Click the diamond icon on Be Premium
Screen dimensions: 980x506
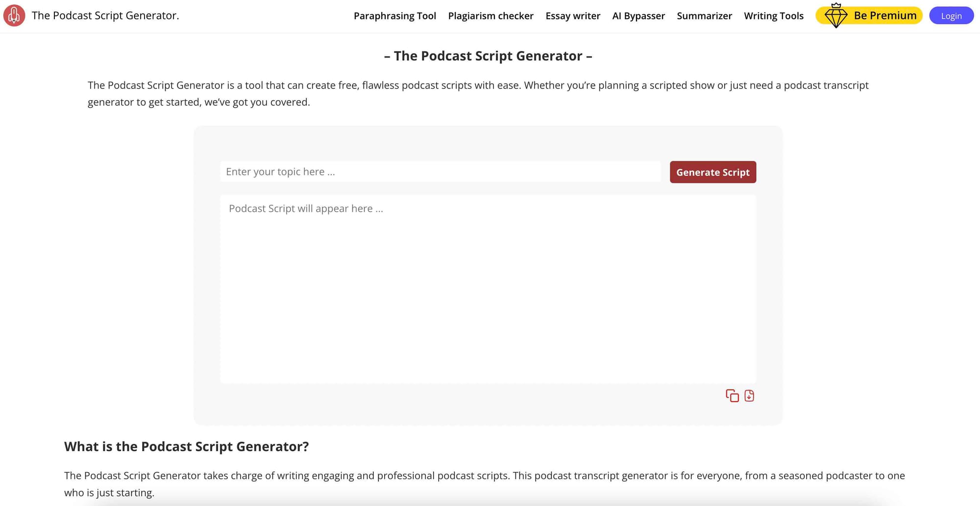(836, 16)
